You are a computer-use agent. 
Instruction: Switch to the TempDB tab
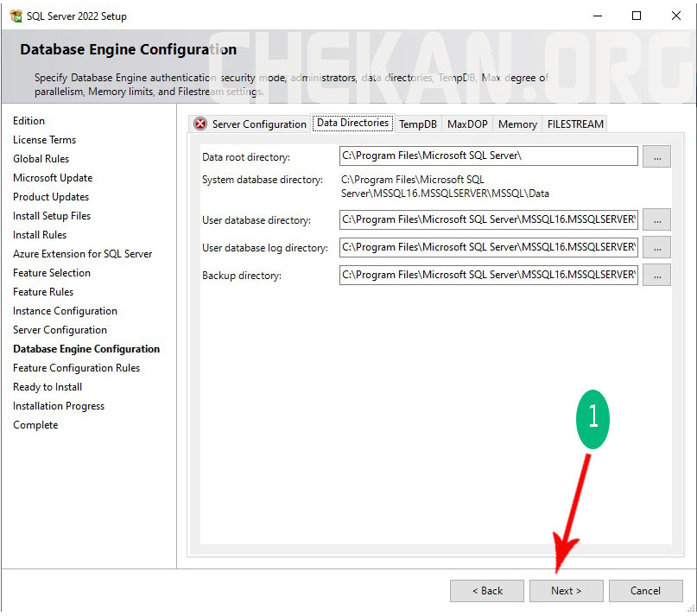[x=418, y=124]
